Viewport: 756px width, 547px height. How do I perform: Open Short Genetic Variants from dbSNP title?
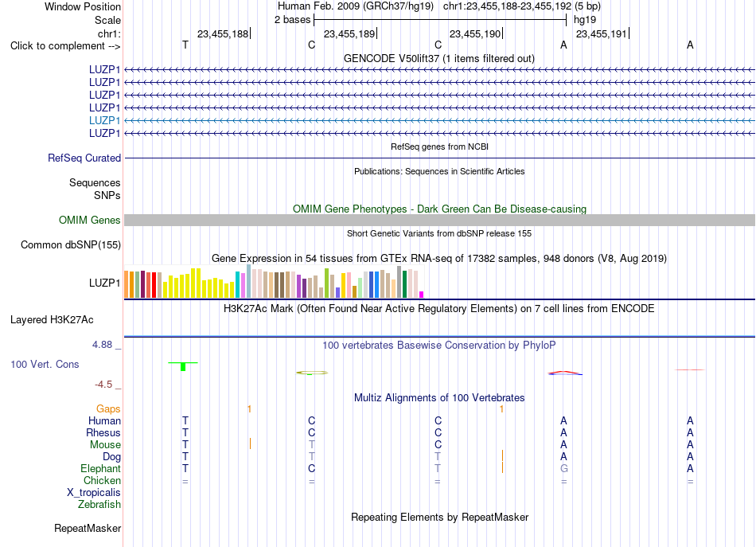pos(439,233)
